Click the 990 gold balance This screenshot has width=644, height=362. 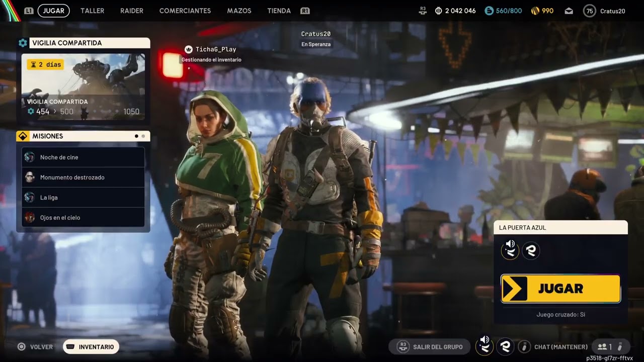[548, 11]
